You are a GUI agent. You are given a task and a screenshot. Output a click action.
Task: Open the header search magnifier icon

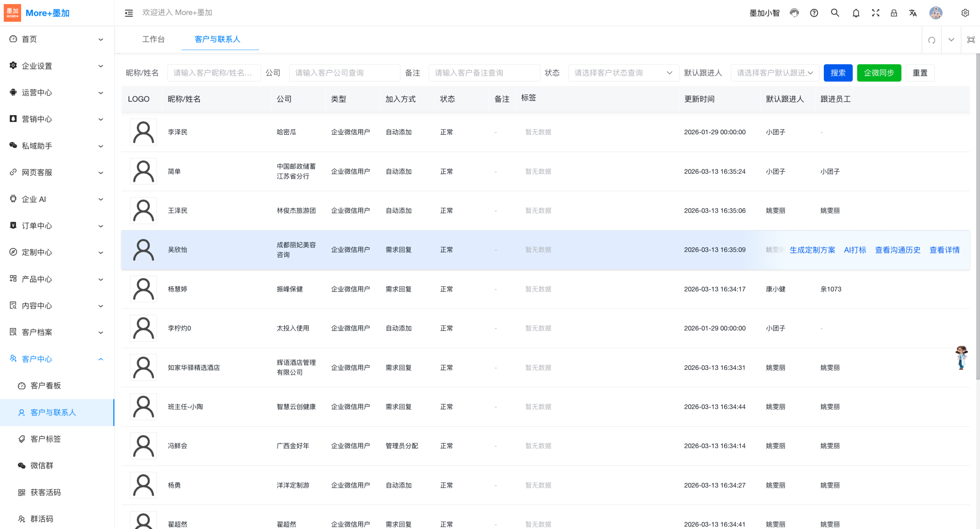835,13
